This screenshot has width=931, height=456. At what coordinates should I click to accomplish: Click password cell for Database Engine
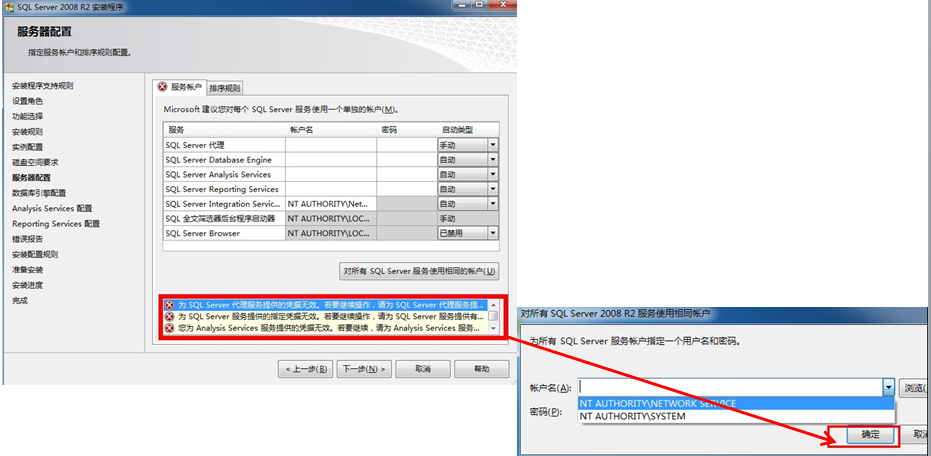(x=407, y=160)
